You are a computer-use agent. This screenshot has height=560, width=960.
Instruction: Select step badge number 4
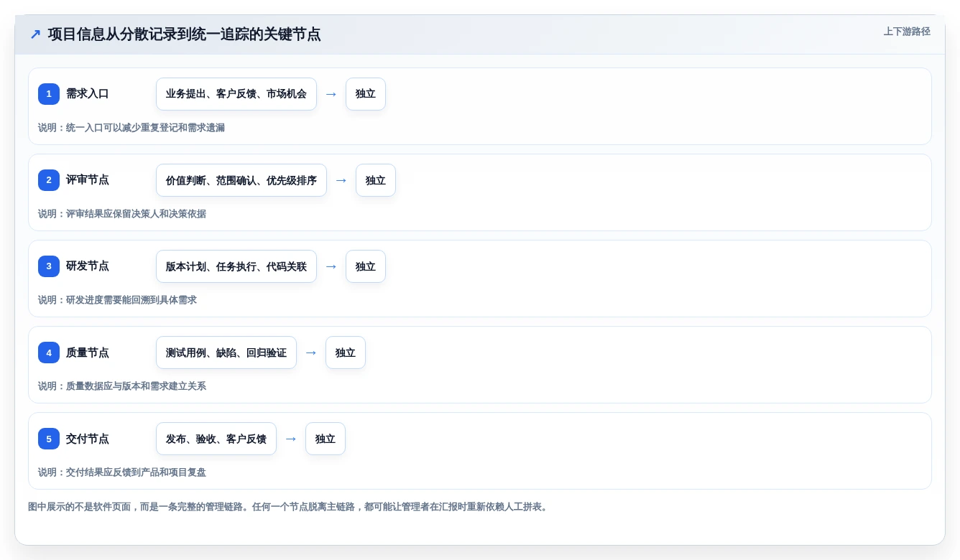(49, 353)
